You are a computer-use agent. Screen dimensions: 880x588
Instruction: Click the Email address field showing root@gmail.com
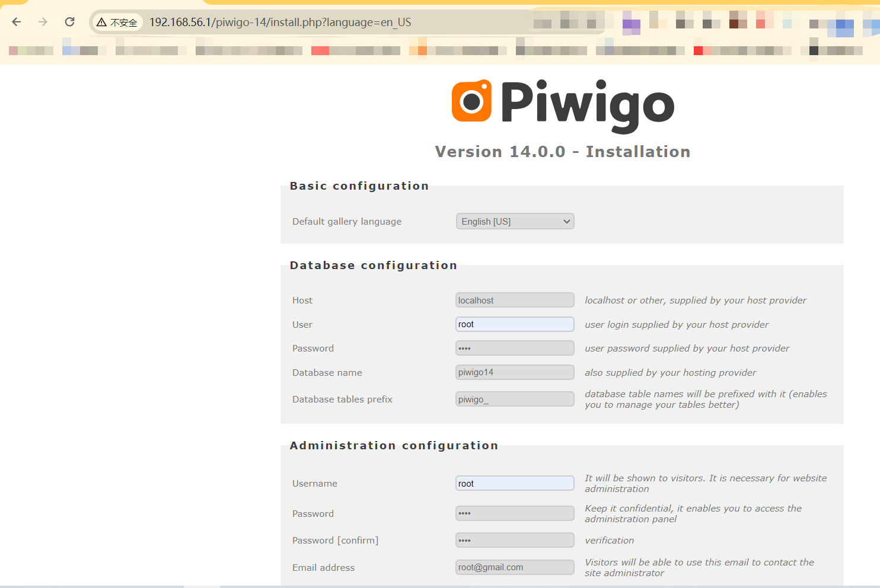tap(514, 567)
